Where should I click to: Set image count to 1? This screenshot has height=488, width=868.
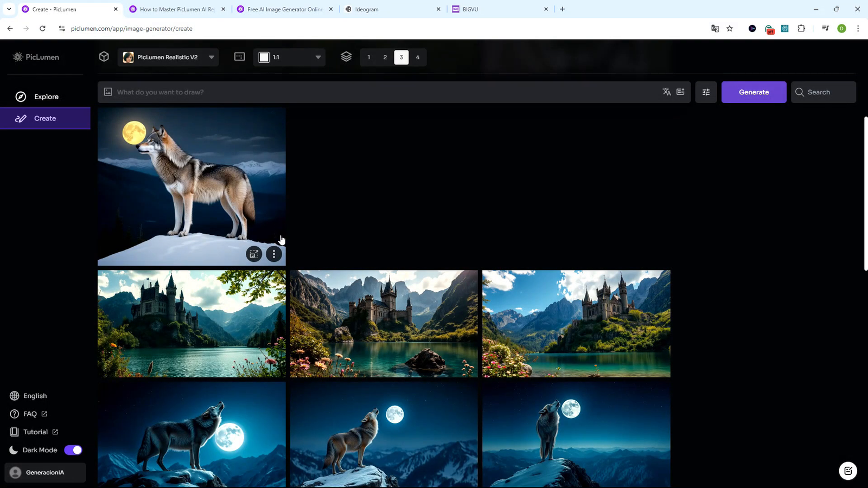369,57
